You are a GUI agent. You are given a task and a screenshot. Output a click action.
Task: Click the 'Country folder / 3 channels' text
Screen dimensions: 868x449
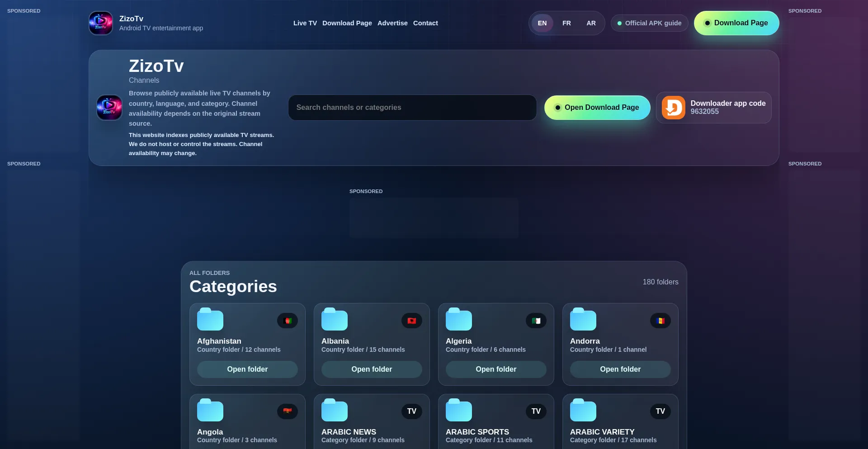coord(237,440)
